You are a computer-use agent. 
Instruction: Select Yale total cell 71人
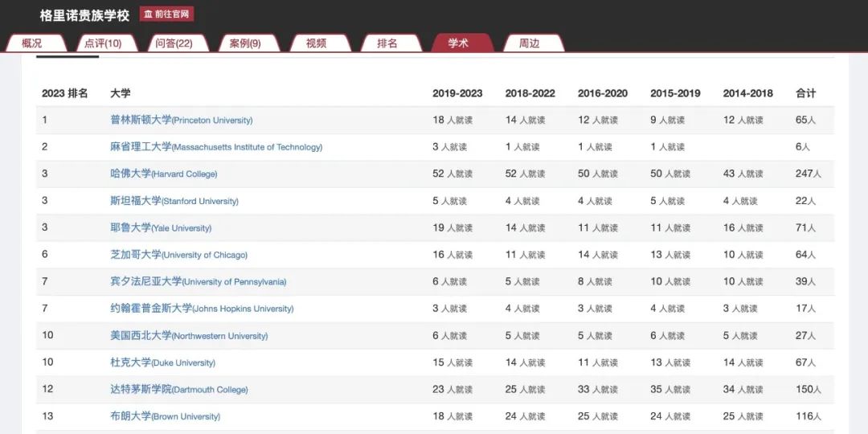(805, 227)
